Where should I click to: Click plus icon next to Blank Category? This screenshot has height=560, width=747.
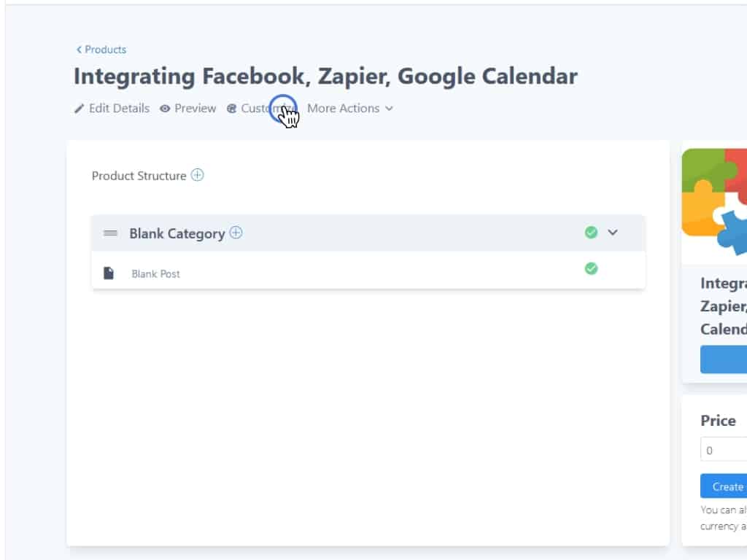[x=236, y=233]
